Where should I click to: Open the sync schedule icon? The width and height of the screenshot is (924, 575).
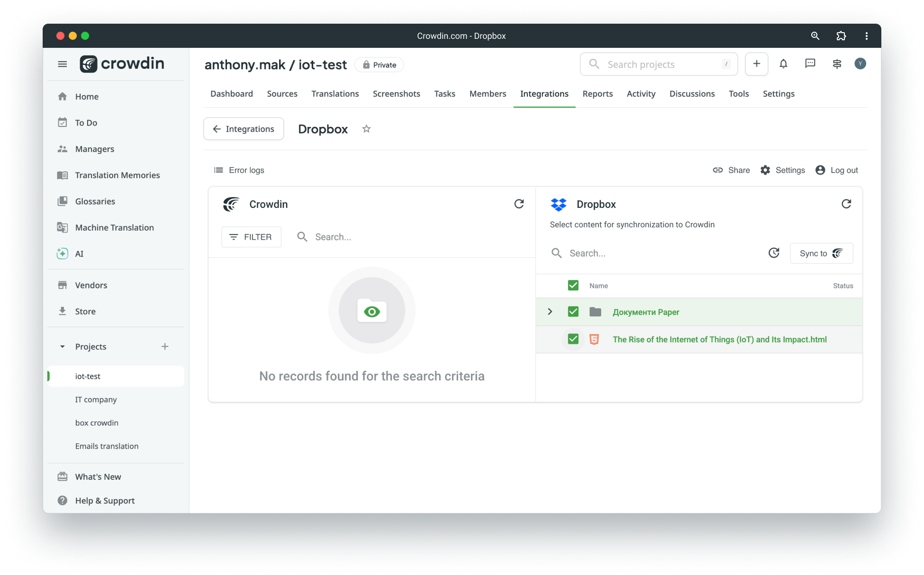pyautogui.click(x=774, y=253)
